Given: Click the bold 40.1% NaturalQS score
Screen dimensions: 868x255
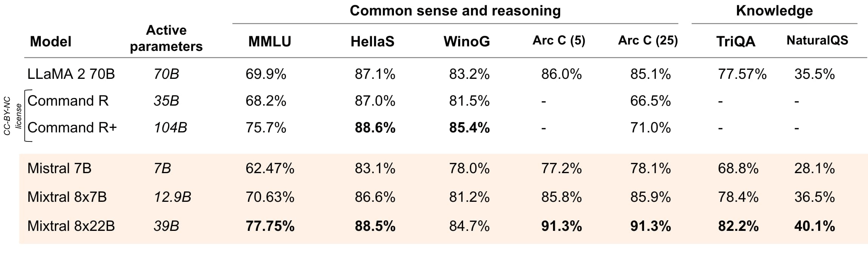Looking at the screenshot, I should pyautogui.click(x=814, y=226).
